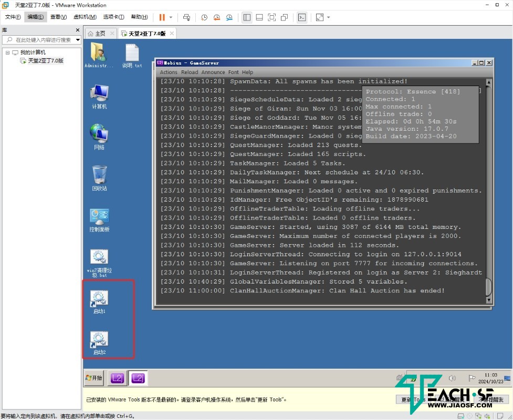Open the library search dropdown arrow
Image resolution: width=513 pixels, height=420 pixels.
tap(78, 40)
